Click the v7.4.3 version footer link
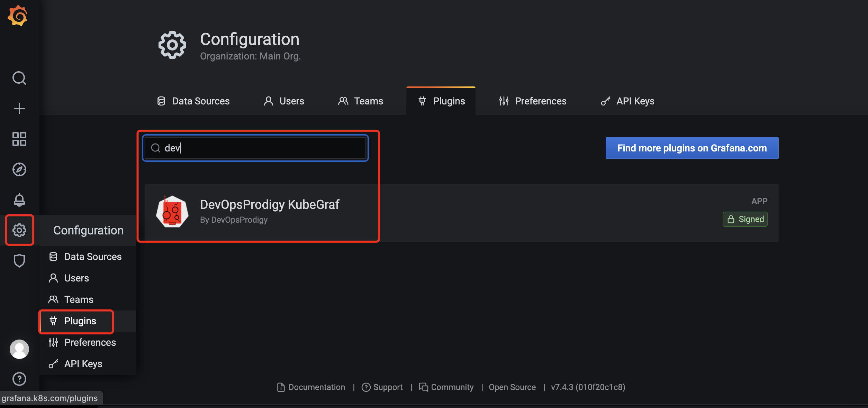 (x=588, y=387)
